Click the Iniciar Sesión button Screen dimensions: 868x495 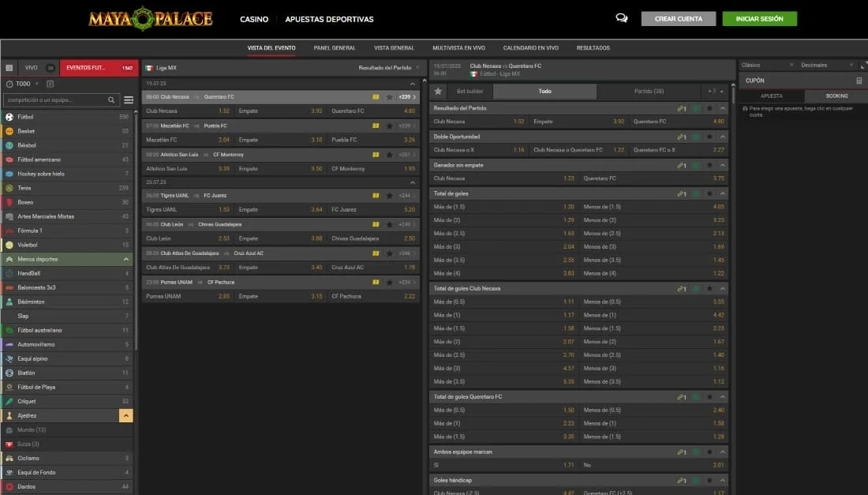point(759,19)
